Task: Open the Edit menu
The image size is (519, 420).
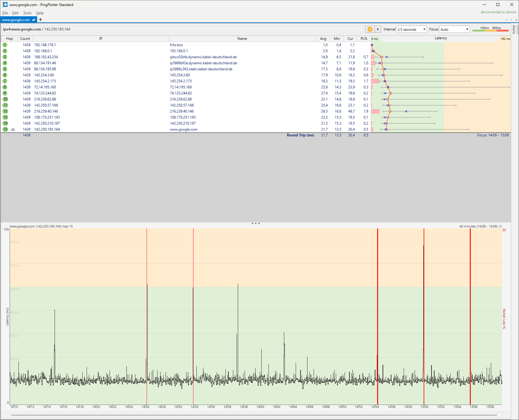Action: pyautogui.click(x=15, y=13)
